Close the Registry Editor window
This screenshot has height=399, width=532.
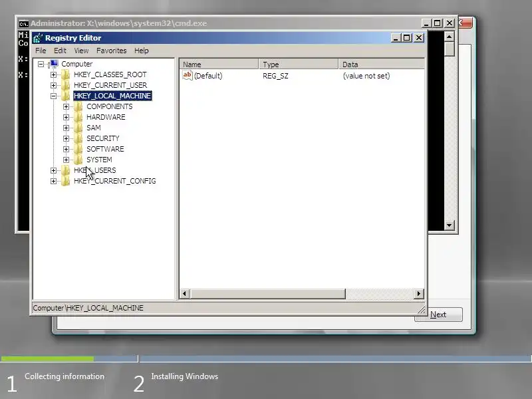tap(419, 38)
